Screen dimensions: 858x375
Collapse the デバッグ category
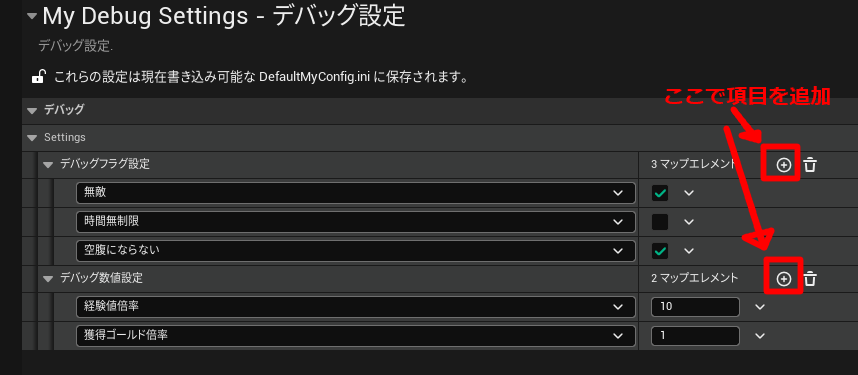click(x=33, y=110)
